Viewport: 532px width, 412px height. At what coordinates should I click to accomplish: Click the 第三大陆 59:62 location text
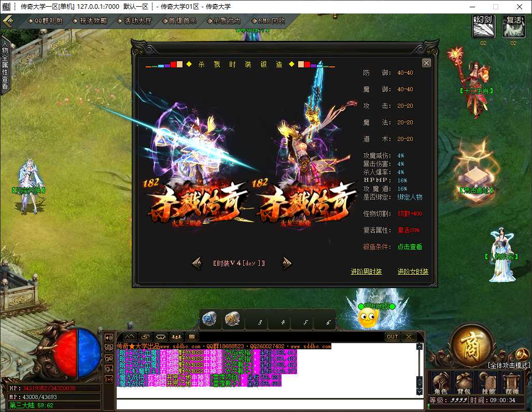pos(31,405)
